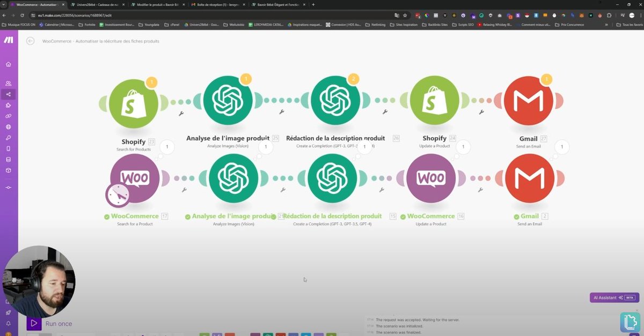
Task: Open Webhooks globe icon in the sidebar
Action: click(8, 127)
